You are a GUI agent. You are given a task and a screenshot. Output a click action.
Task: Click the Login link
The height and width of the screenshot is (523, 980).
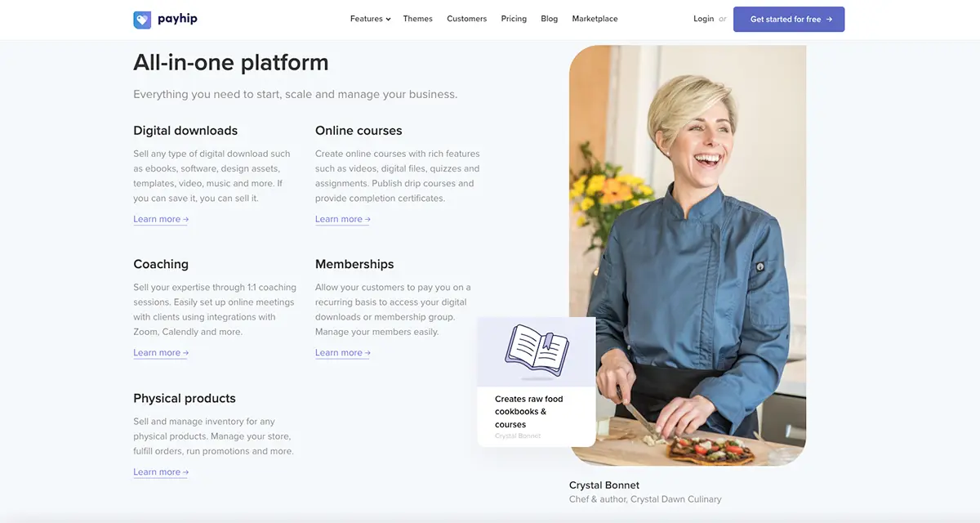[703, 19]
